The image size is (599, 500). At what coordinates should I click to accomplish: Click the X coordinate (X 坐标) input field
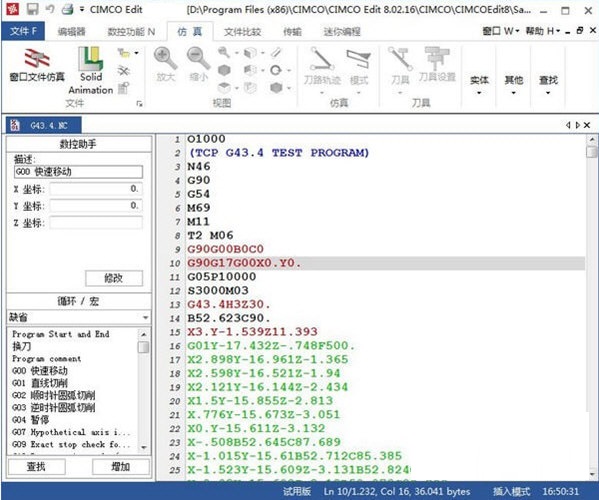96,189
